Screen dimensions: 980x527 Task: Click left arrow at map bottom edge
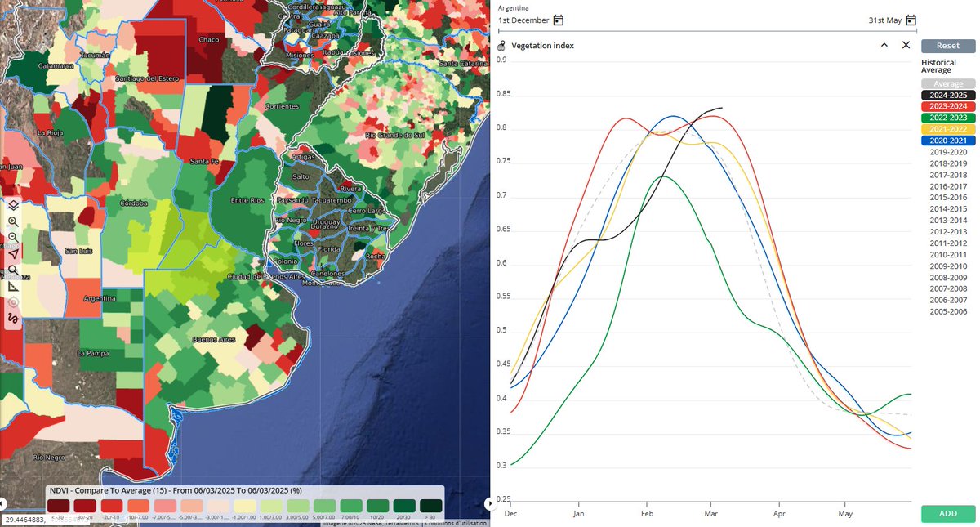pyautogui.click(x=2, y=503)
